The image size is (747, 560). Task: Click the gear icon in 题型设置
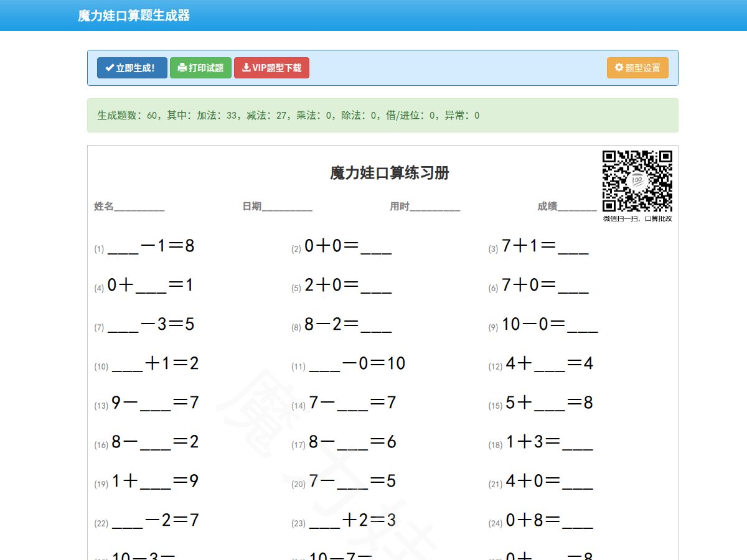tap(619, 68)
